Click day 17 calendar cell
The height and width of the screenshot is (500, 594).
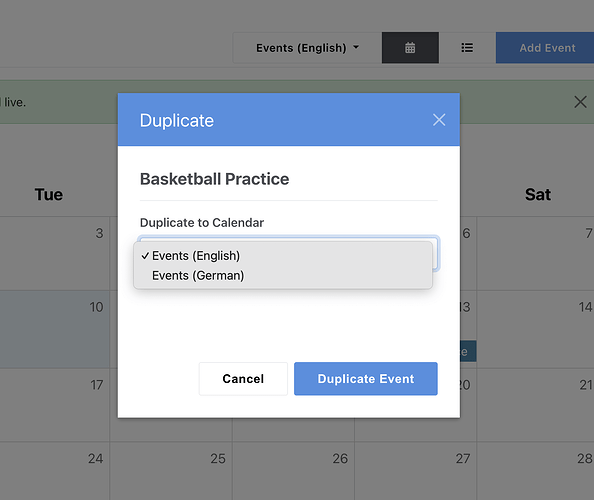[x=55, y=405]
